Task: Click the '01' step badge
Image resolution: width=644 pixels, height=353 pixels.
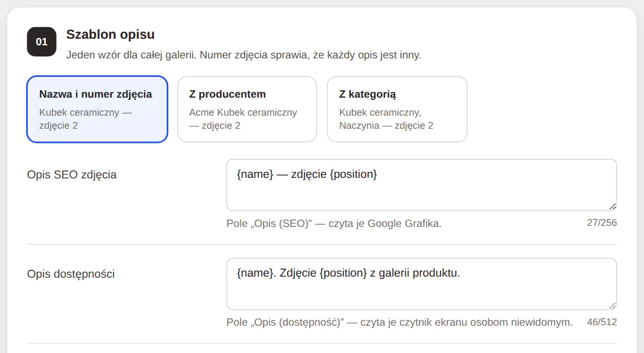Action: pos(41,41)
